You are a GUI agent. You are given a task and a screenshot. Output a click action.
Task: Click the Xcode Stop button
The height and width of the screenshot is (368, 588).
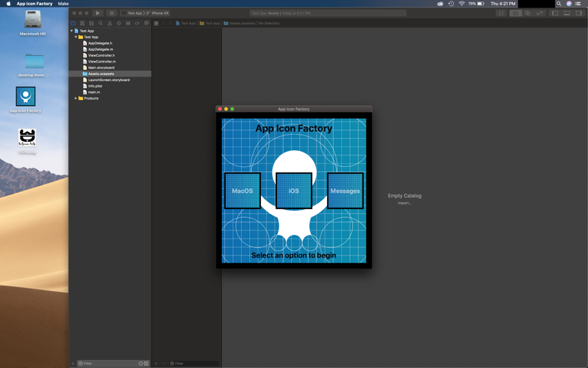[x=112, y=13]
